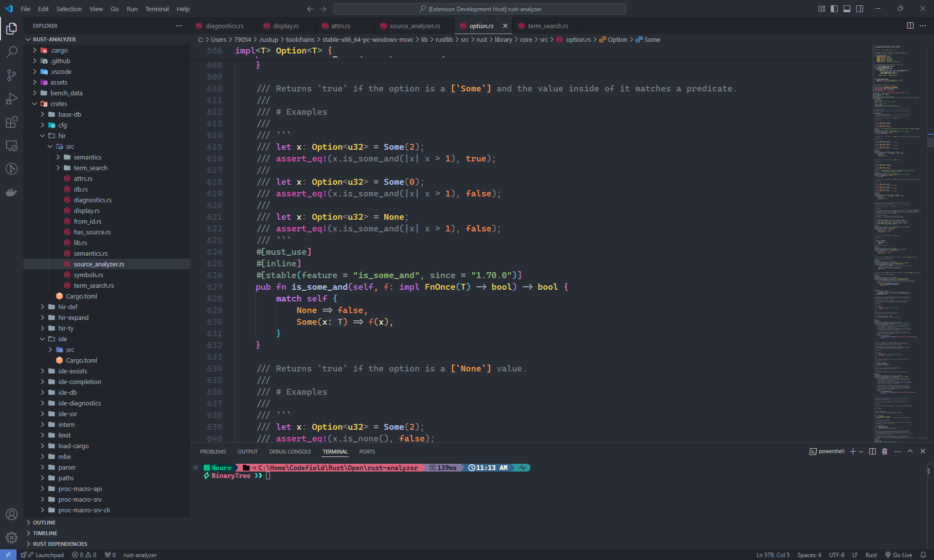
Task: Open the Manage gear menu
Action: tap(12, 537)
